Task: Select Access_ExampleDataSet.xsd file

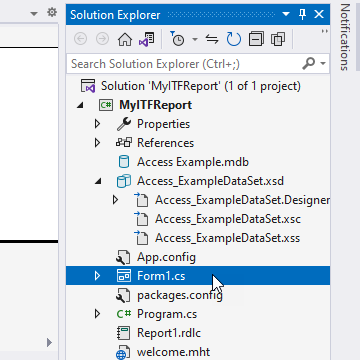Action: point(210,181)
